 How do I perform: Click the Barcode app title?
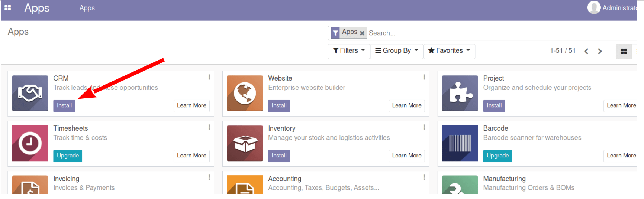tap(496, 128)
